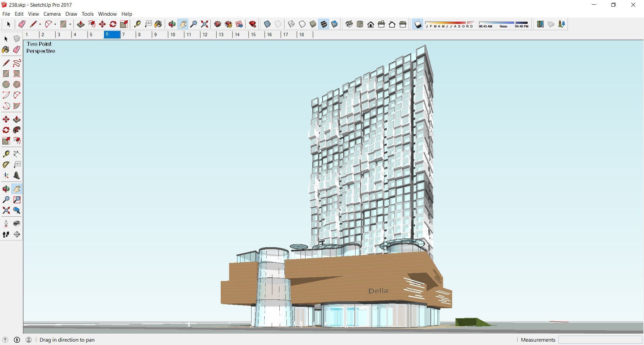Switch to Left standard view
Screen dimensions: 644x345
click(403, 24)
